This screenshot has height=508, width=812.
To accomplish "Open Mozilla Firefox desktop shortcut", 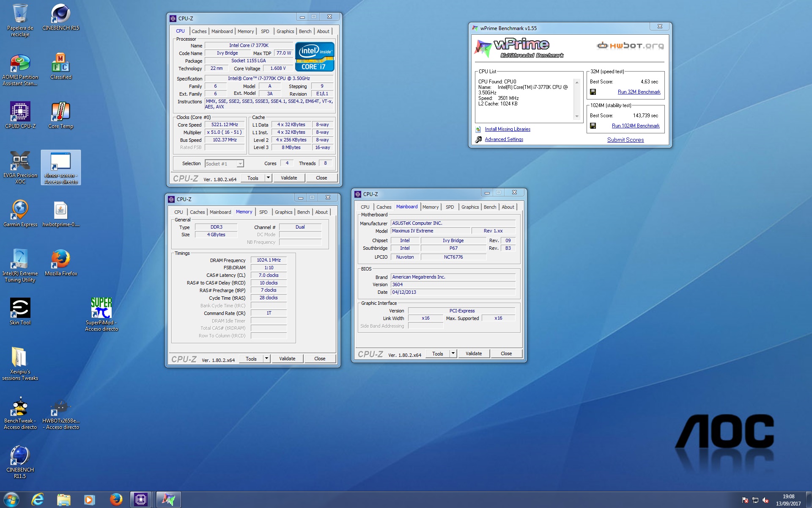I will tap(60, 262).
